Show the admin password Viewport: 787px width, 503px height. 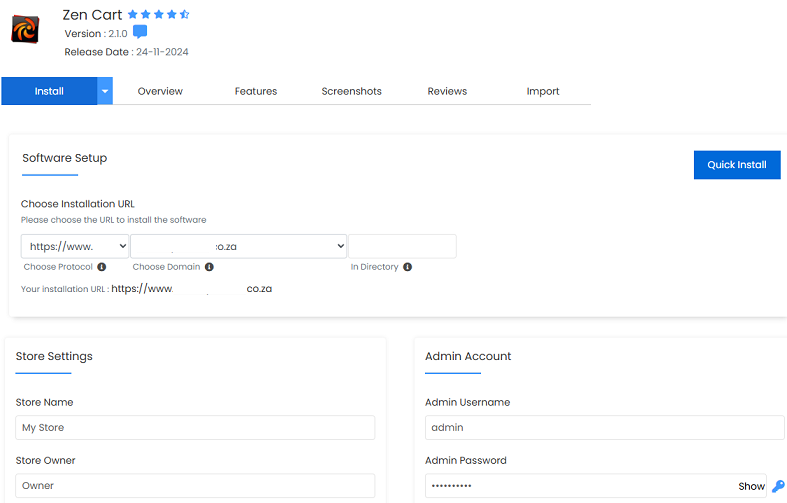point(751,486)
